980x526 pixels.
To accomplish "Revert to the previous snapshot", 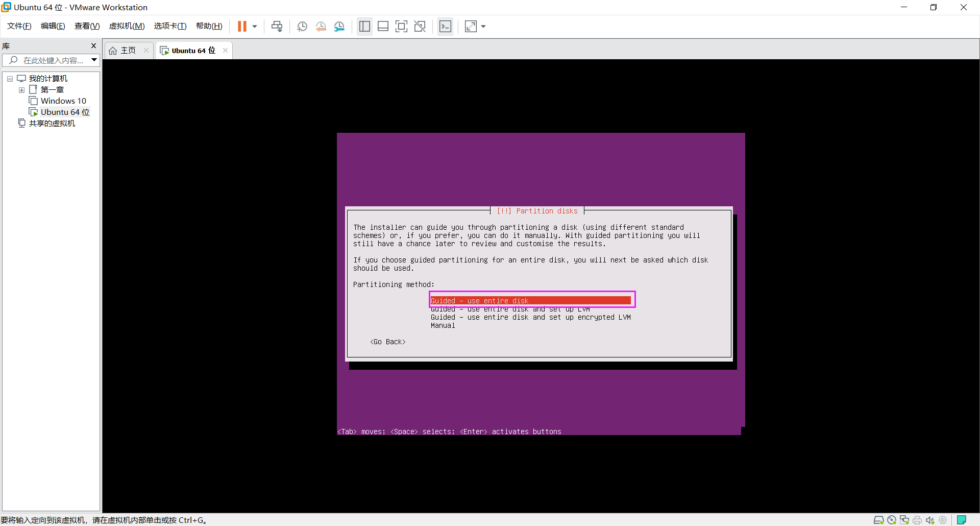I will click(x=321, y=27).
